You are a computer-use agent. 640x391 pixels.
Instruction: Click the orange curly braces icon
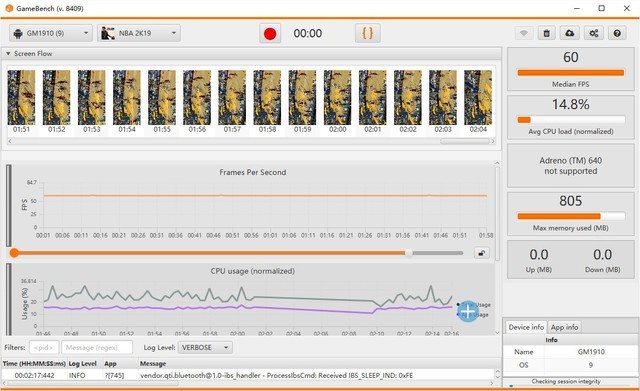(x=367, y=33)
